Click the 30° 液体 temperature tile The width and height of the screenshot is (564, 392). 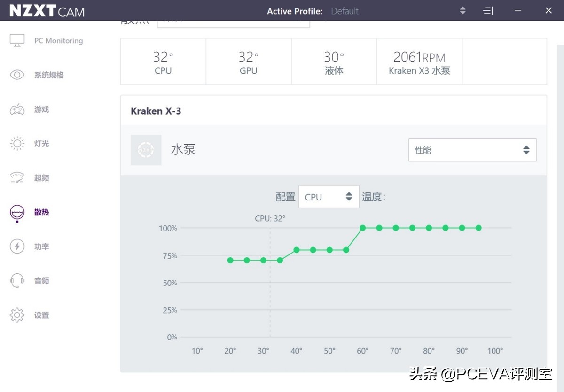(x=334, y=62)
